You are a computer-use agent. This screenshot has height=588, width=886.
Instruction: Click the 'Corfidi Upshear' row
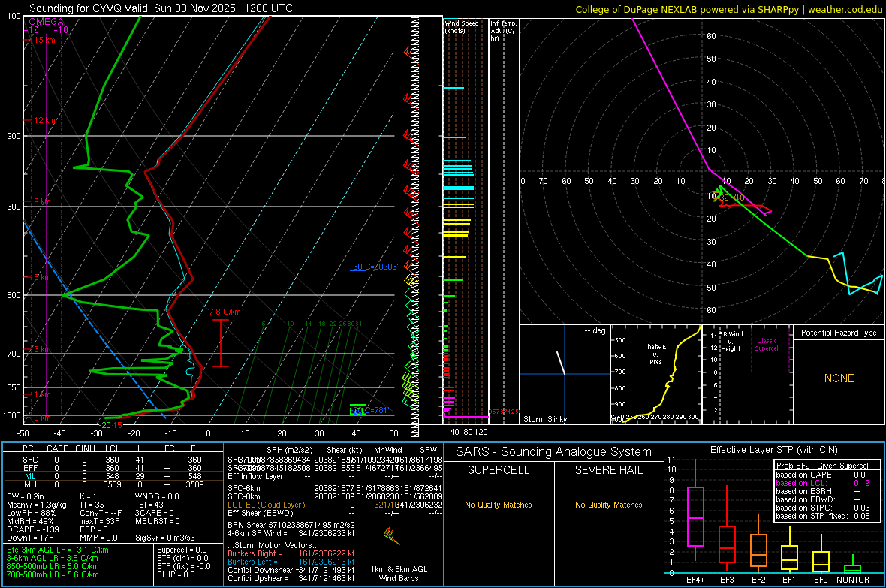pos(291,578)
